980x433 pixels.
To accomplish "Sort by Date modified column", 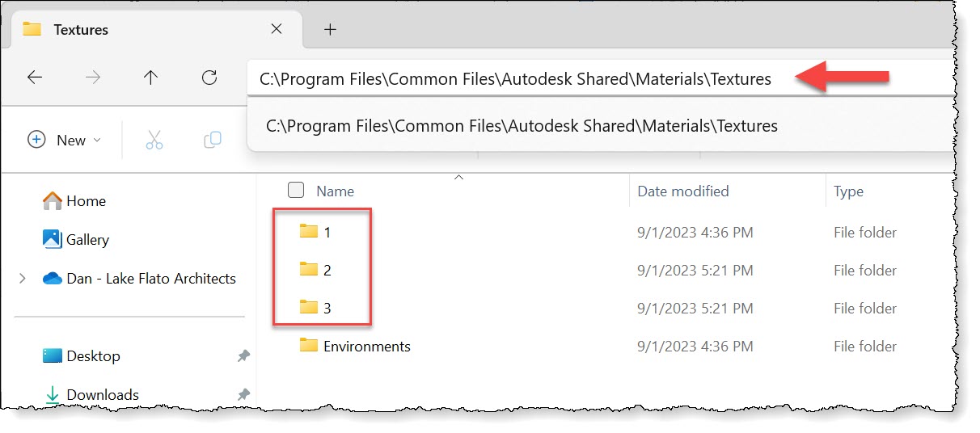I will coord(683,191).
